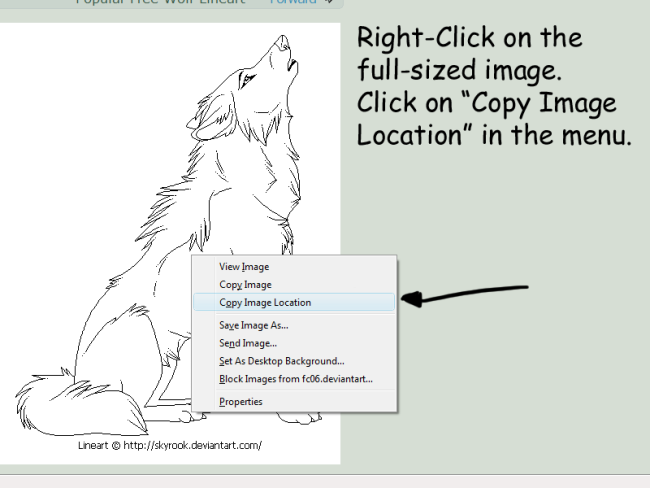Click the small arrow icon beside Forward

(327, 2)
